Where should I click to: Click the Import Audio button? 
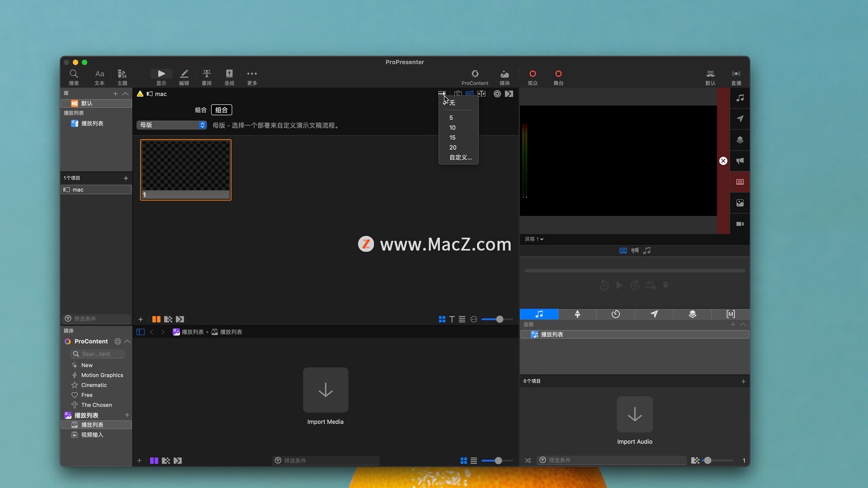(x=635, y=414)
